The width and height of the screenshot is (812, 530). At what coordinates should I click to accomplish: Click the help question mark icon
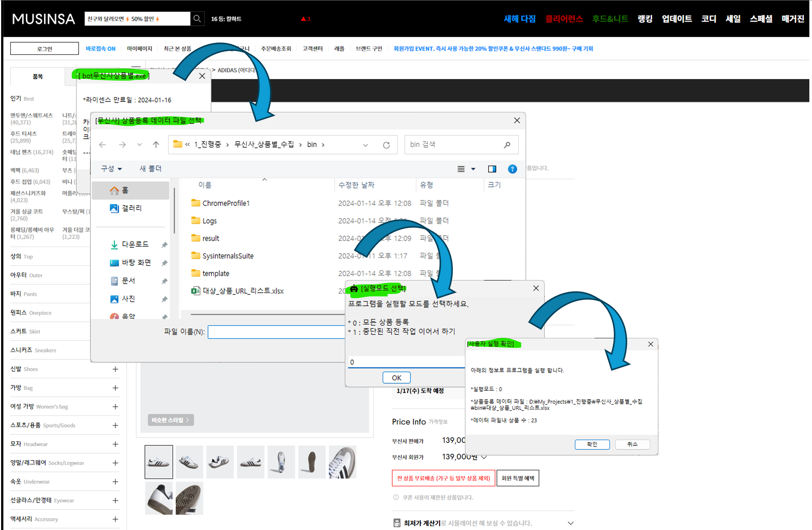(512, 169)
